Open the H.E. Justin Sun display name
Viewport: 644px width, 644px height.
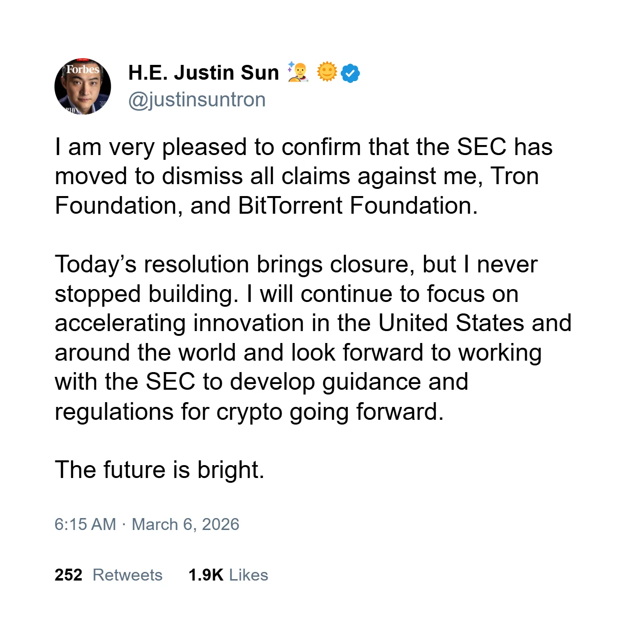click(203, 73)
